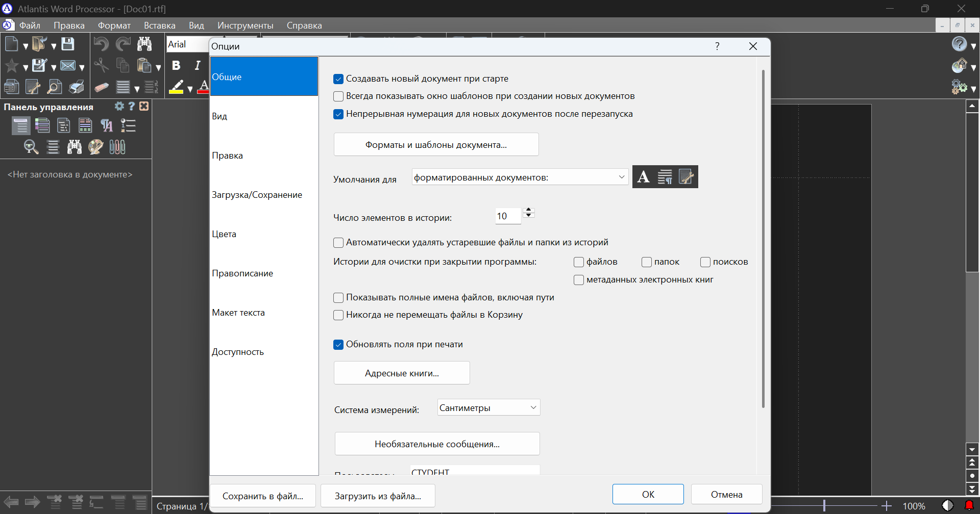Uncheck "Создавать новый документ при старте"
The height and width of the screenshot is (514, 980).
(338, 79)
